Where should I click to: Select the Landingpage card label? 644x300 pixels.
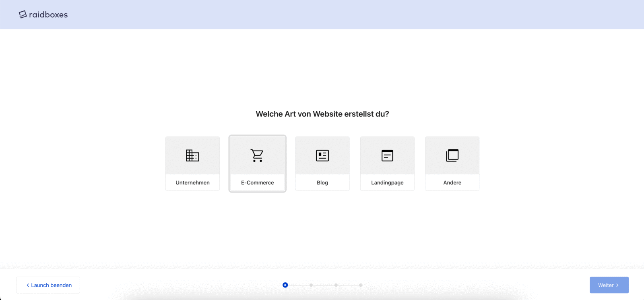[x=387, y=182]
